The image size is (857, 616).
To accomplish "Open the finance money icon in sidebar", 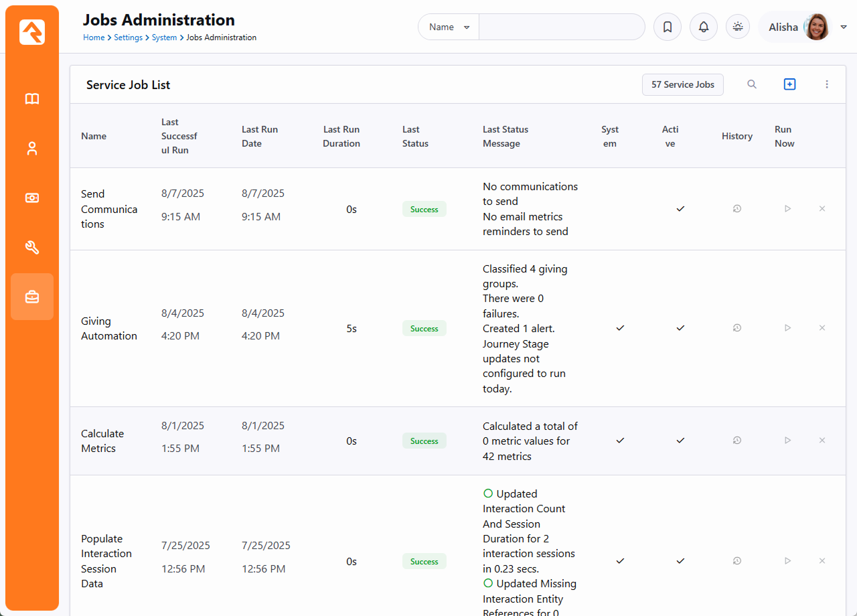I will coord(32,198).
